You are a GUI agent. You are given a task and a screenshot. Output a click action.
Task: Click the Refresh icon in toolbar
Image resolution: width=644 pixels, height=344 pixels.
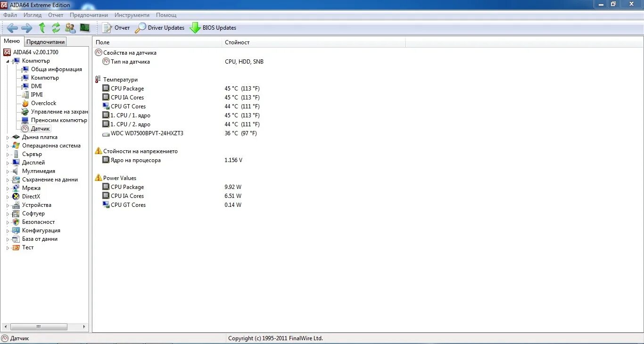pyautogui.click(x=56, y=28)
